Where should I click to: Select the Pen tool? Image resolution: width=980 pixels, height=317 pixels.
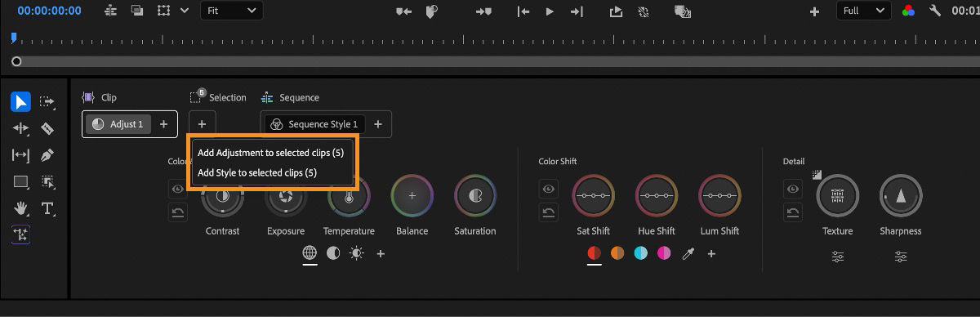47,155
